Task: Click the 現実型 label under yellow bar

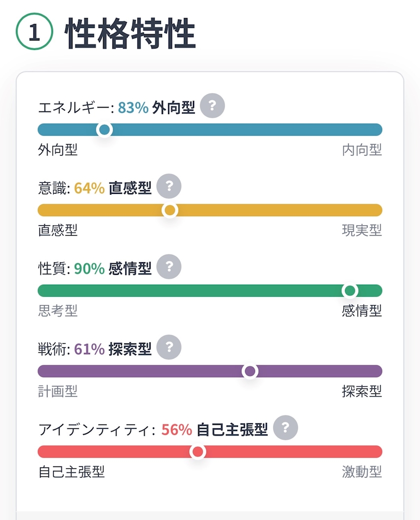Action: click(x=361, y=230)
